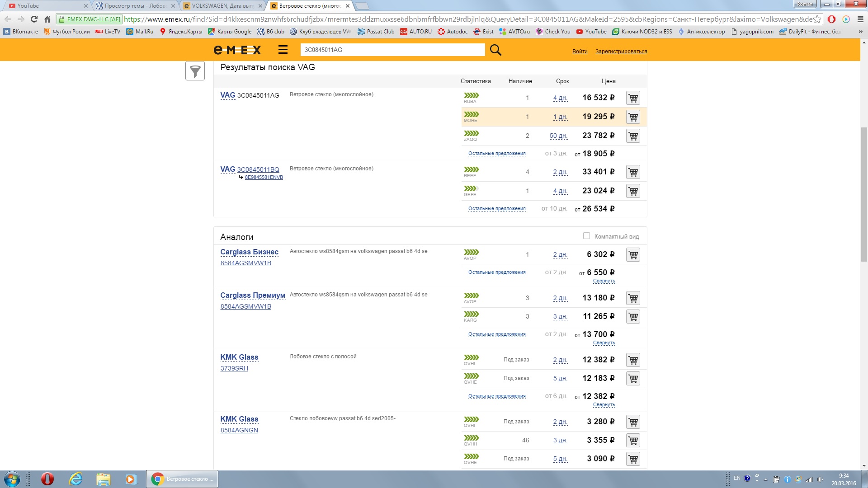Image resolution: width=868 pixels, height=488 pixels.
Task: Open the hamburger menu beside Emex logo
Action: click(x=283, y=50)
